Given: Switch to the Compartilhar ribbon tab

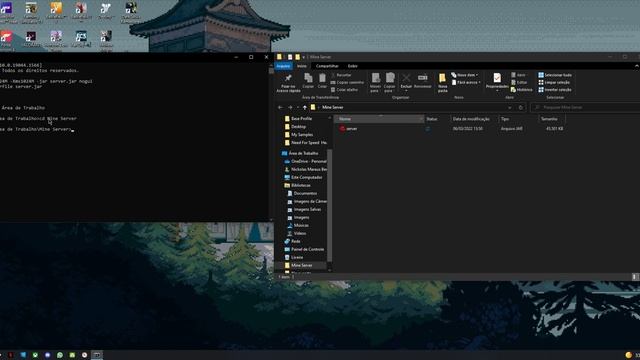Looking at the screenshot, I should point(327,66).
